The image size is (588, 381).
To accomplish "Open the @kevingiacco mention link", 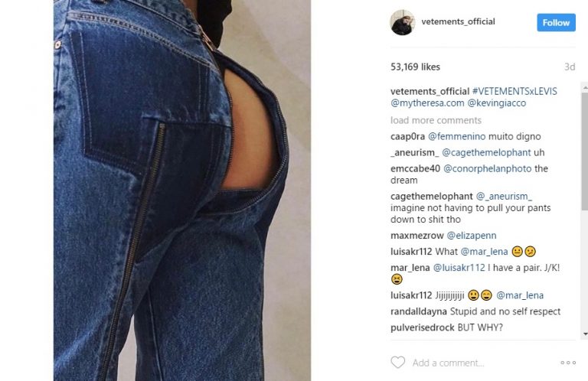I will click(x=496, y=103).
